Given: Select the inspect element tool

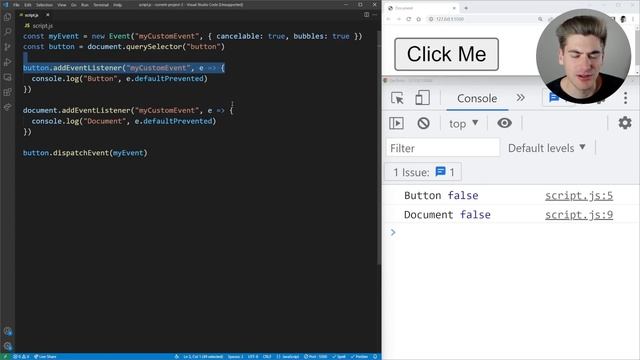Looking at the screenshot, I should (x=397, y=98).
